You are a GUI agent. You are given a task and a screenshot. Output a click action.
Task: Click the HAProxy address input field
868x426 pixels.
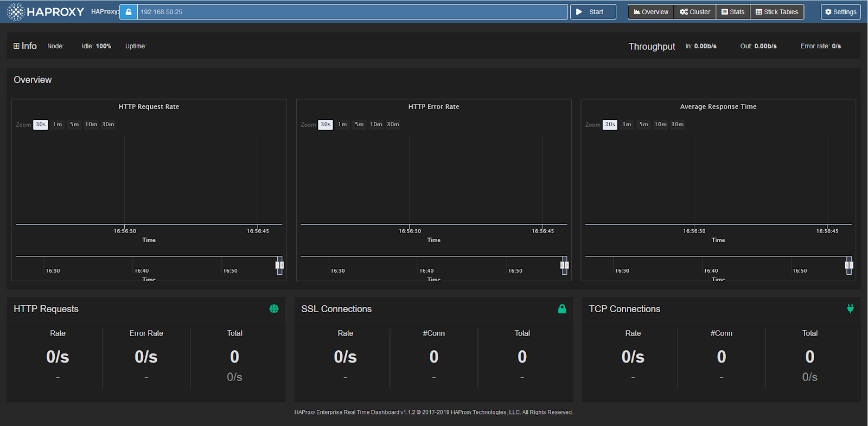tap(352, 12)
